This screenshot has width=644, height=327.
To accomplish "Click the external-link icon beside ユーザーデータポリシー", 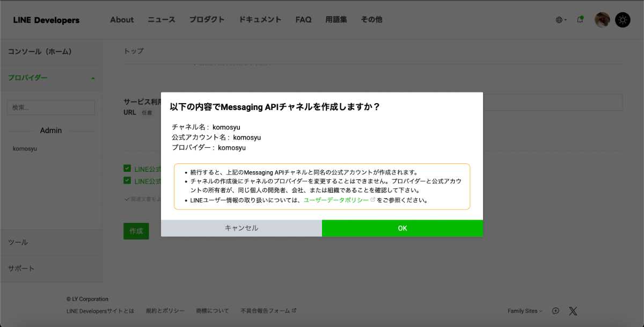I will click(372, 200).
